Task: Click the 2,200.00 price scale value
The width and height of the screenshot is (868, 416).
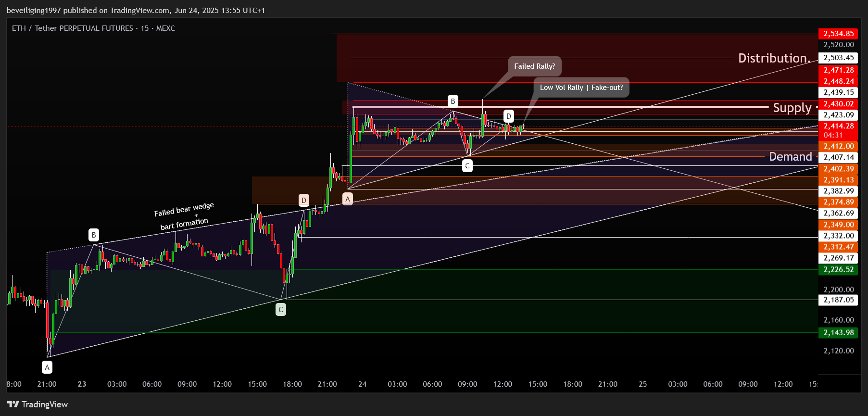Action: pyautogui.click(x=838, y=290)
